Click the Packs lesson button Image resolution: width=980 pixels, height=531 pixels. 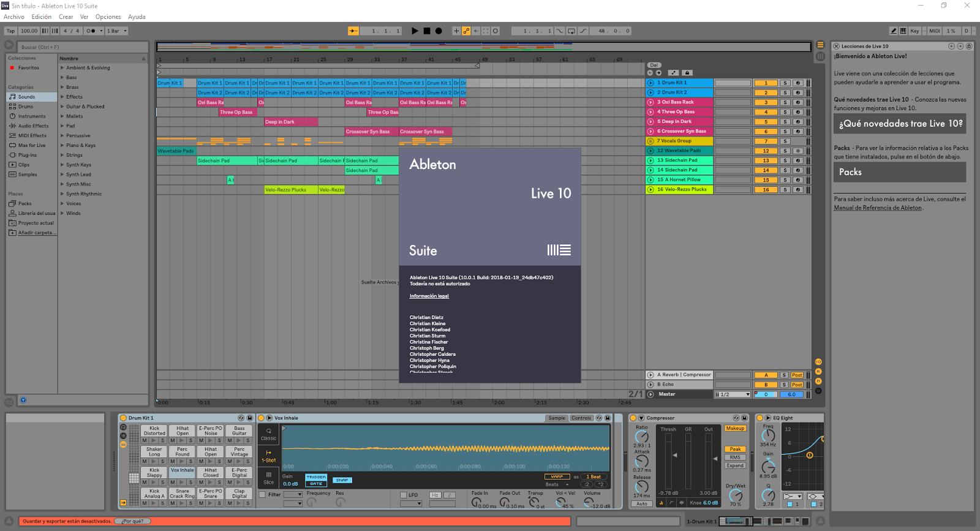(900, 172)
